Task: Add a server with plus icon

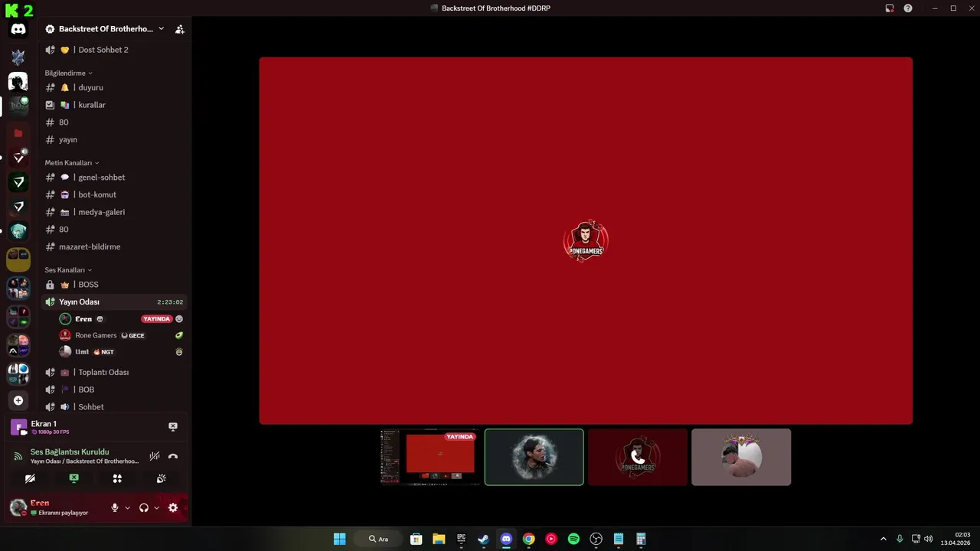Action: 18,400
